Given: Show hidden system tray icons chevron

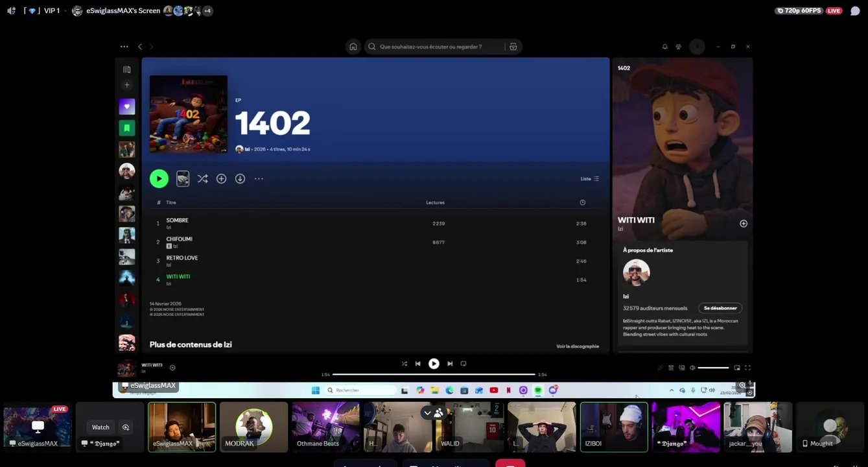Looking at the screenshot, I should (672, 390).
